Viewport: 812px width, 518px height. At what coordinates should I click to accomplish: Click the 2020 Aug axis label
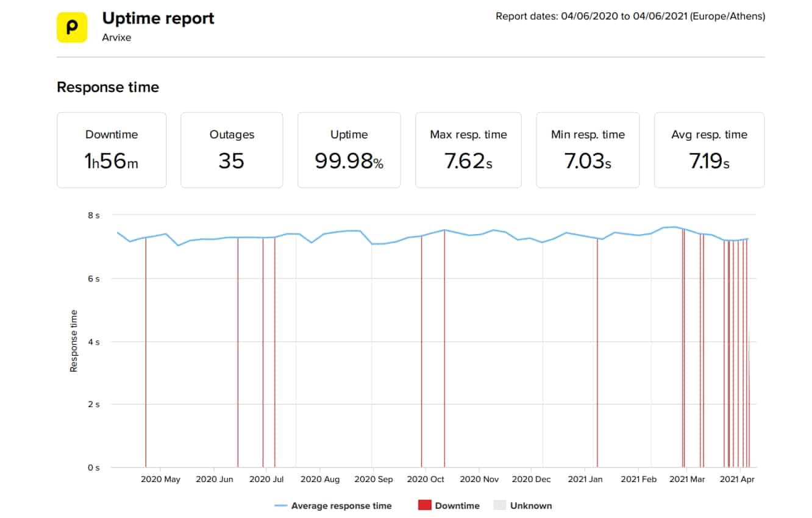[x=320, y=480]
